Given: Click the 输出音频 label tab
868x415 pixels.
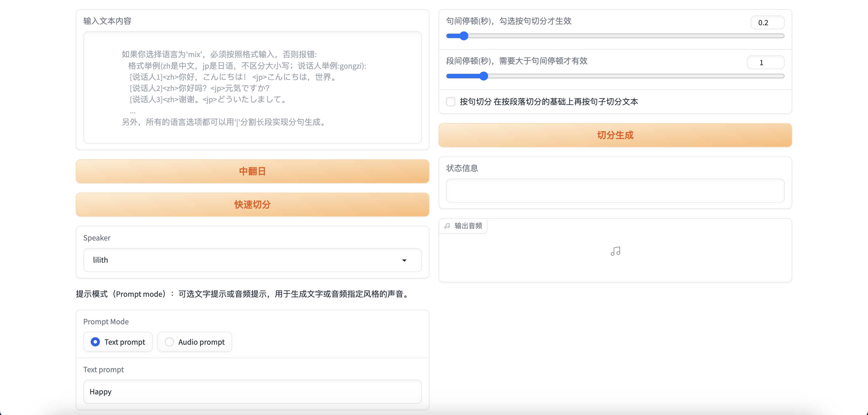Looking at the screenshot, I should [468, 226].
